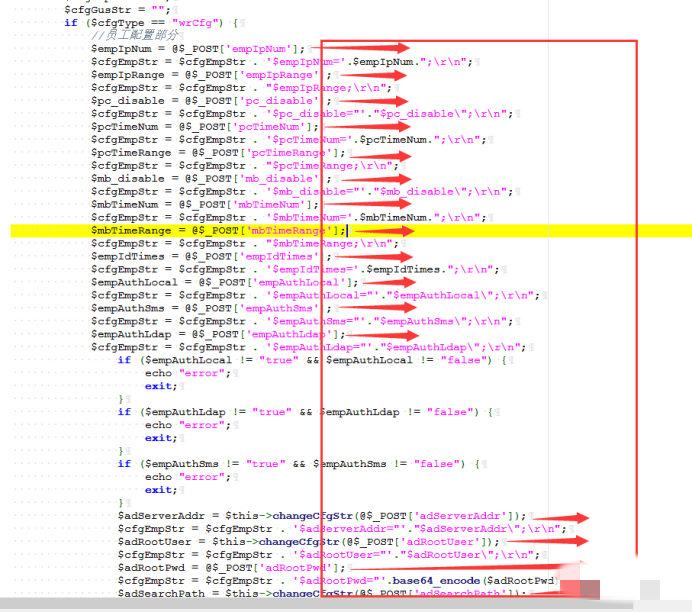Image resolution: width=692 pixels, height=612 pixels.
Task: Click the line appending '$adServerAddr="' string
Action: click(342, 529)
